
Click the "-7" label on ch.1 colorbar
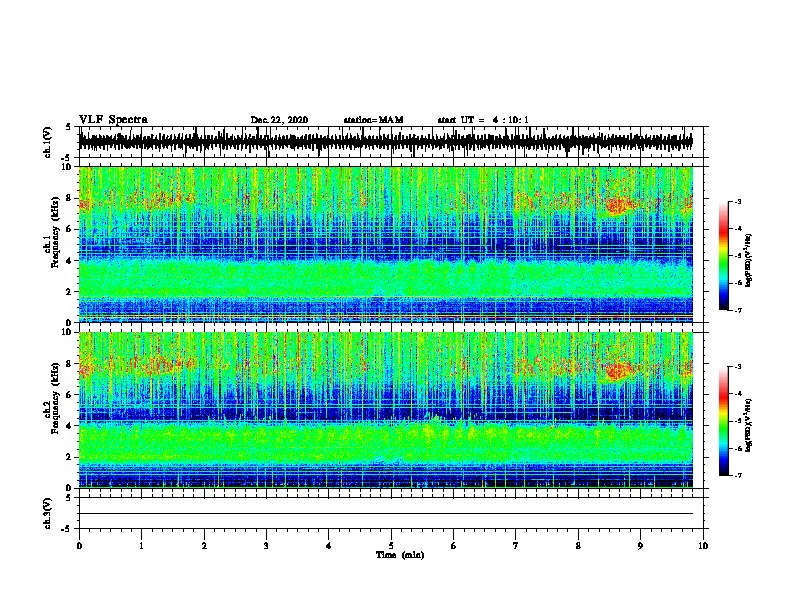737,310
